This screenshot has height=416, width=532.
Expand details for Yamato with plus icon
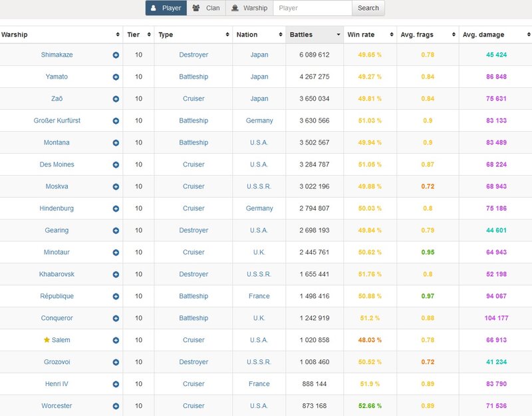(x=116, y=77)
